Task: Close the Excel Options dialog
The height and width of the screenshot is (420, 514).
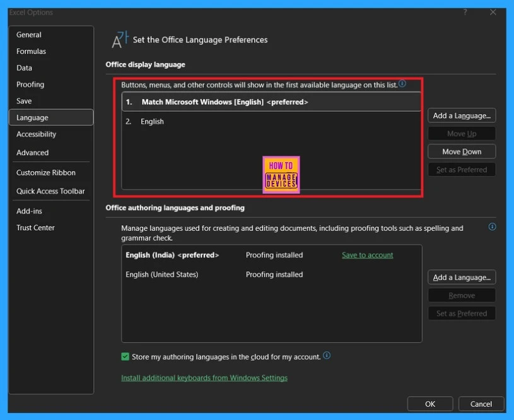Action: click(x=493, y=13)
